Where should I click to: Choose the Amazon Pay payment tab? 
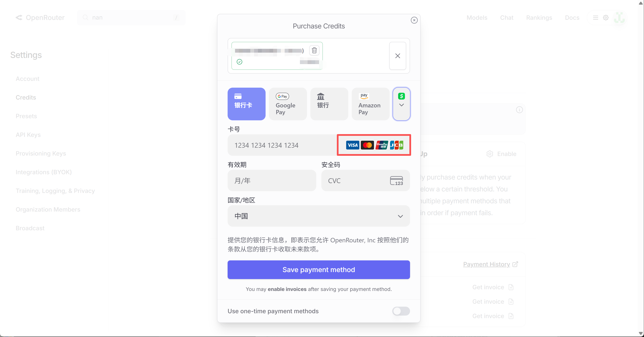click(x=371, y=104)
